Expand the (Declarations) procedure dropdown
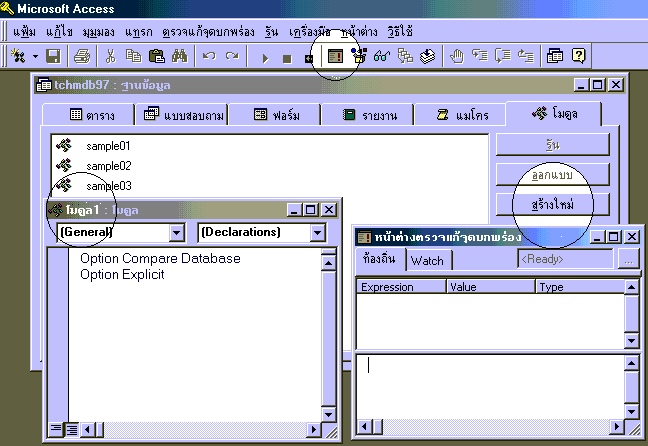Image resolution: width=648 pixels, height=446 pixels. [317, 232]
